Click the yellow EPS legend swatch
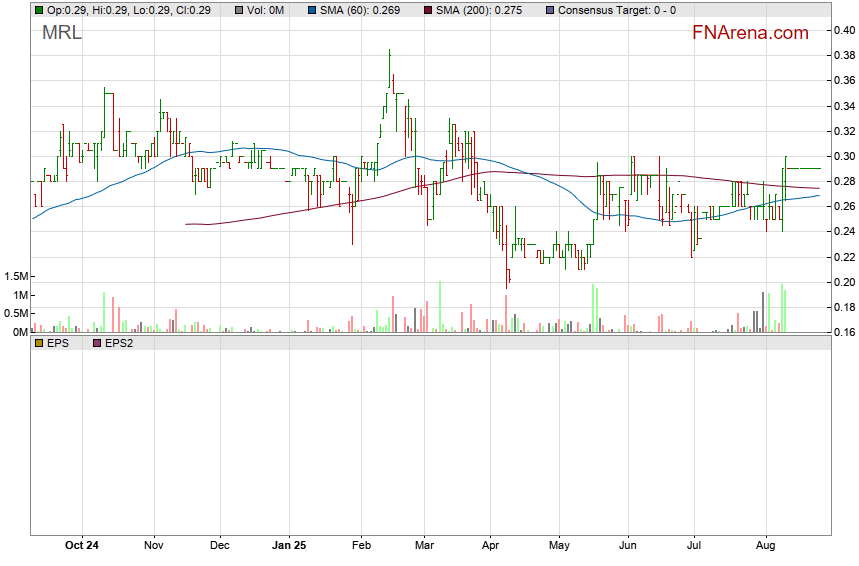The height and width of the screenshot is (566, 859). (39, 343)
